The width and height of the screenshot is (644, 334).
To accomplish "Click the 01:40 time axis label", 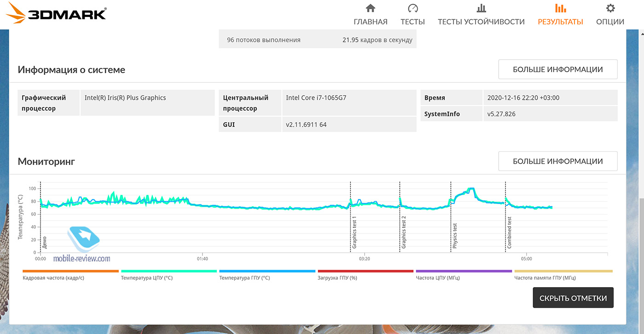I will point(202,259).
